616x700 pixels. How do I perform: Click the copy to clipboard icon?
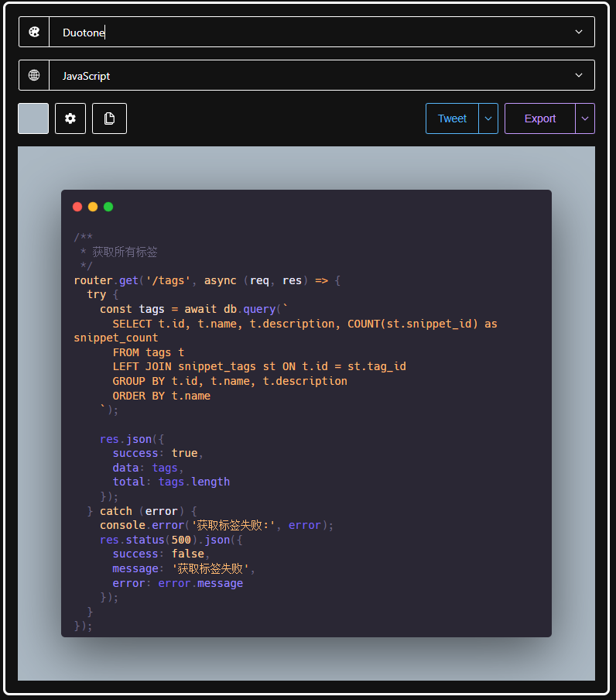tap(109, 118)
